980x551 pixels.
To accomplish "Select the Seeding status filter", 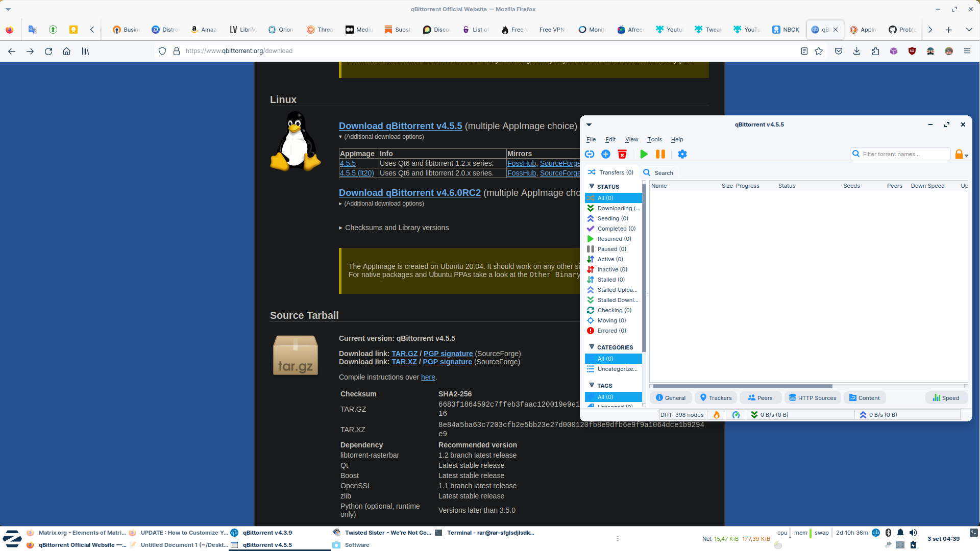I will [611, 218].
